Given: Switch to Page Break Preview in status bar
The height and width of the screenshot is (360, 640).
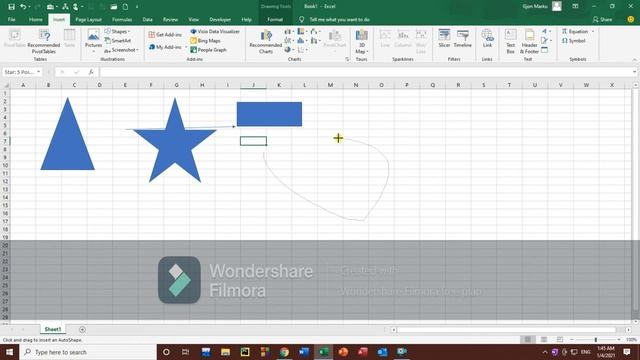Looking at the screenshot, I should [x=560, y=340].
